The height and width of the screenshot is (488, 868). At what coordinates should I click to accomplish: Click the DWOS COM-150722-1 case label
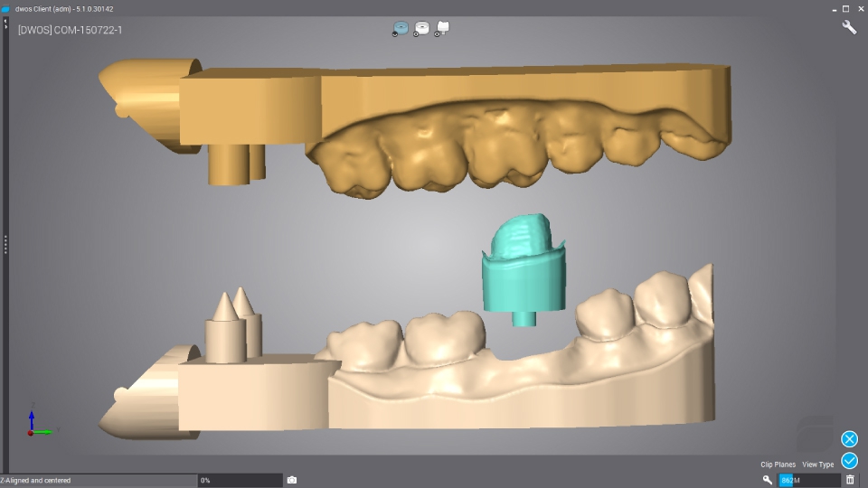point(70,30)
